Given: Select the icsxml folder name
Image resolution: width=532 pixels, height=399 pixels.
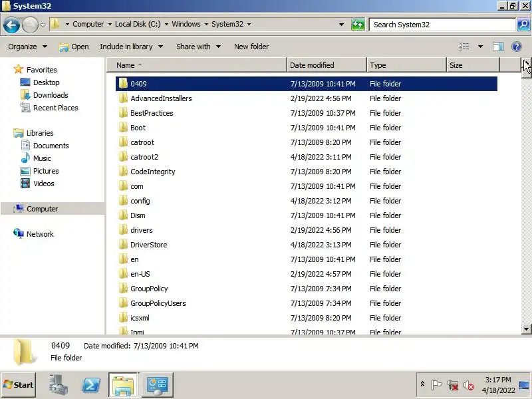Looking at the screenshot, I should tap(140, 318).
